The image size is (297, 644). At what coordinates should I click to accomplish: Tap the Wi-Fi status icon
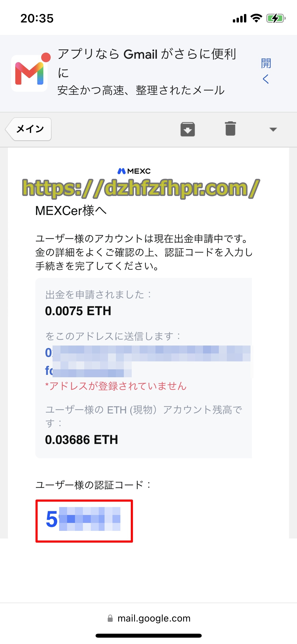(x=256, y=18)
